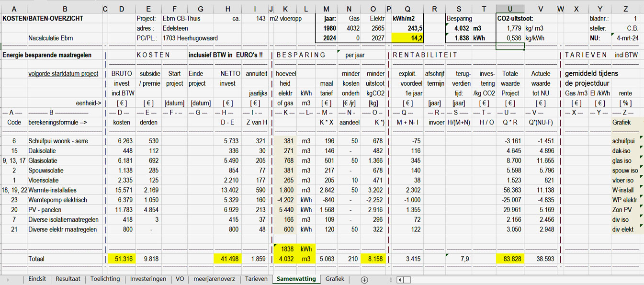Select the Nacalculatie Ebm cell

(50, 38)
